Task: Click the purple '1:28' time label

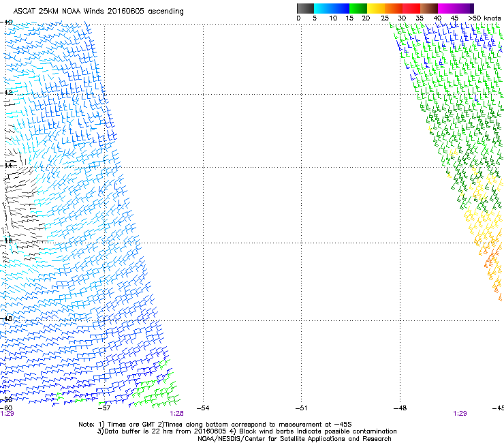Action: pos(177,414)
